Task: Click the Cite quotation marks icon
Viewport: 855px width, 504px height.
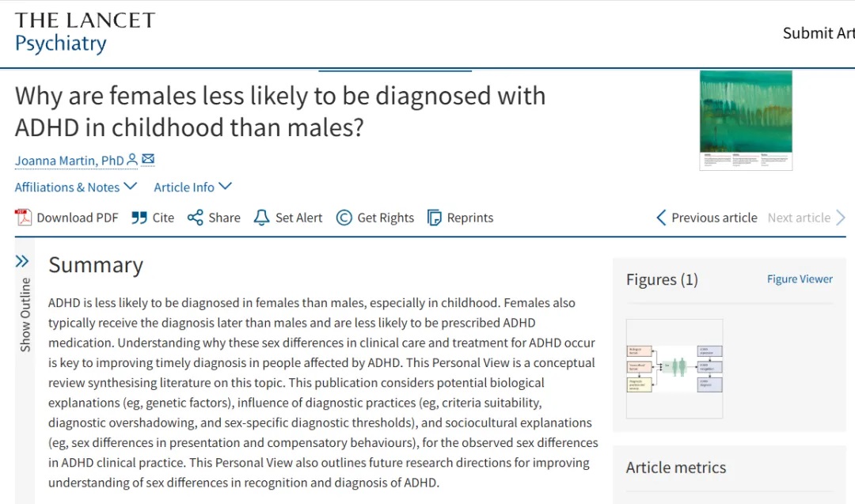Action: 139,218
